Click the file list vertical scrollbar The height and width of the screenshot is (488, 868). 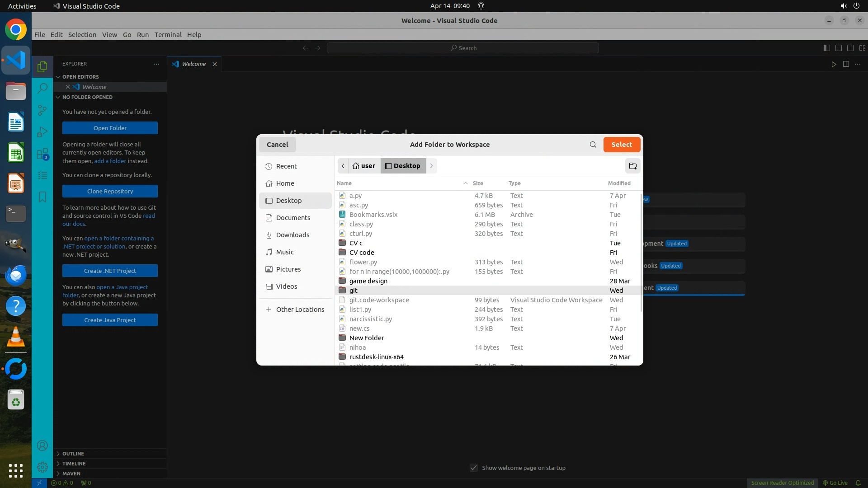tap(641, 253)
